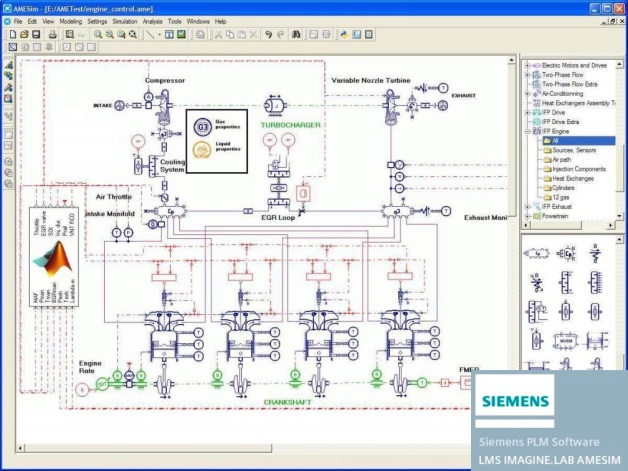The height and width of the screenshot is (471, 628).
Task: Open the line tool dropdown arrow
Action: 159,35
